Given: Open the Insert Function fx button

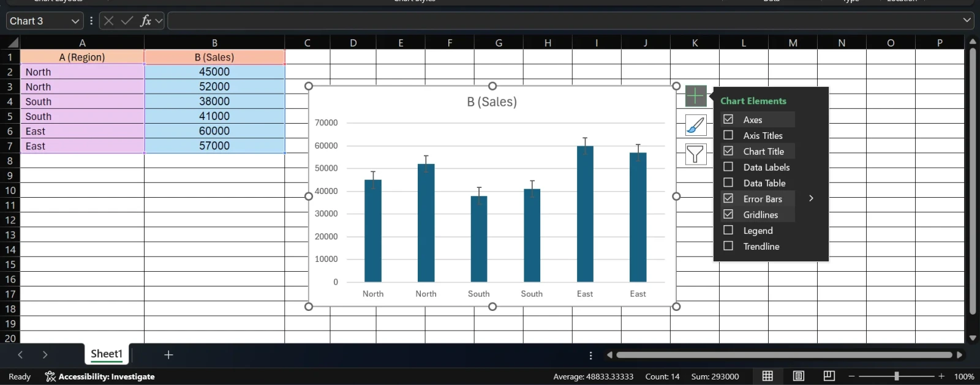Looking at the screenshot, I should pos(146,21).
